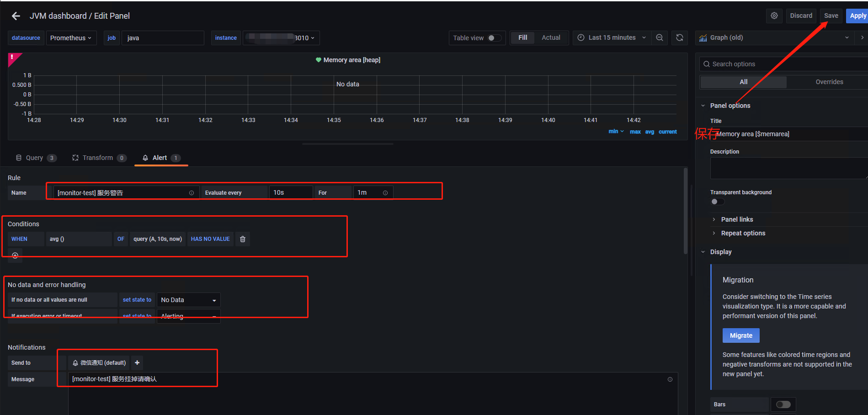Open Alerting state dropdown for execution error
The height and width of the screenshot is (415, 868).
pos(188,316)
